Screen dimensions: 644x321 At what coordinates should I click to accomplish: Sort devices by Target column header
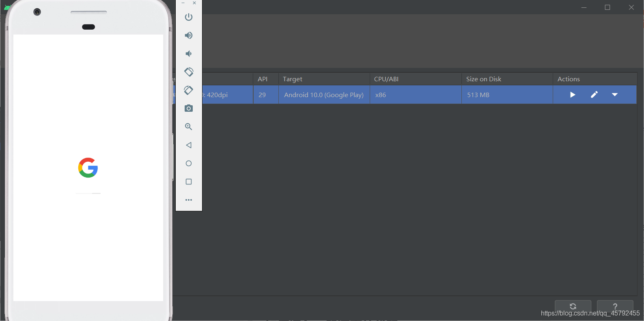(324, 79)
